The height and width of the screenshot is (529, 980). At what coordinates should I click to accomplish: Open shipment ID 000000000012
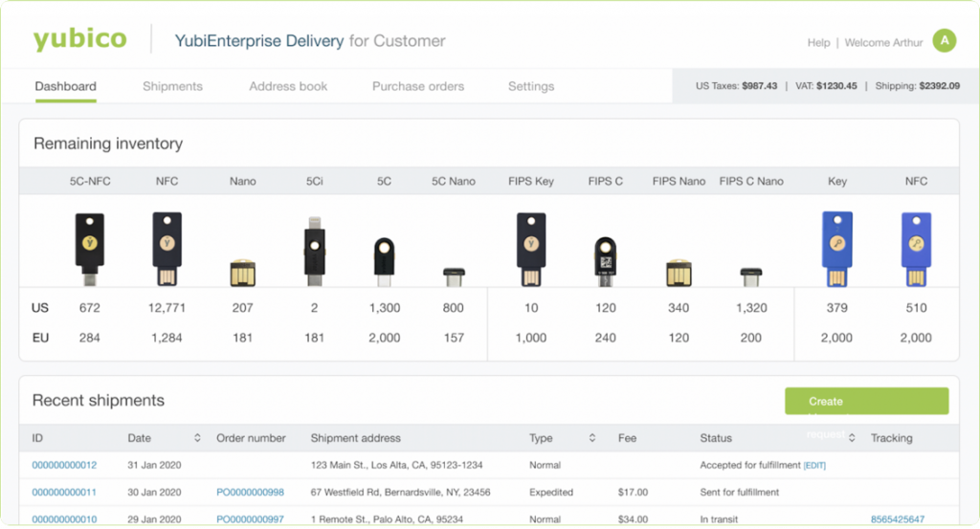coord(64,465)
